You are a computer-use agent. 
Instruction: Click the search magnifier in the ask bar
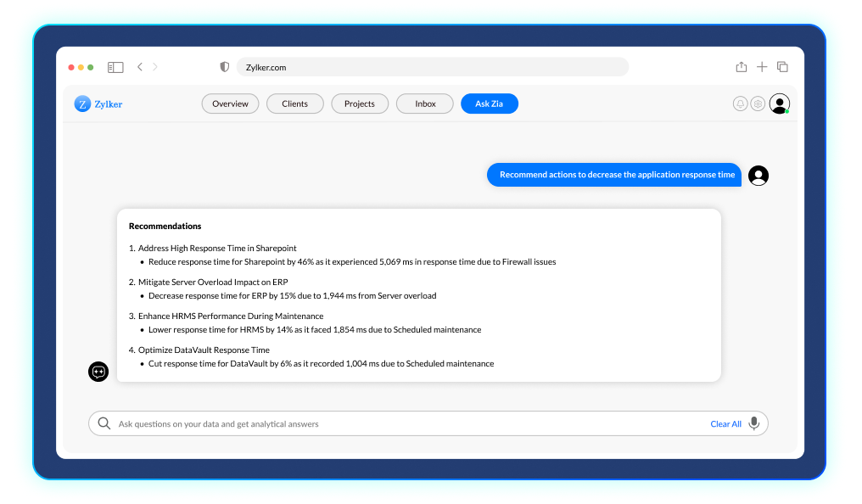[104, 423]
